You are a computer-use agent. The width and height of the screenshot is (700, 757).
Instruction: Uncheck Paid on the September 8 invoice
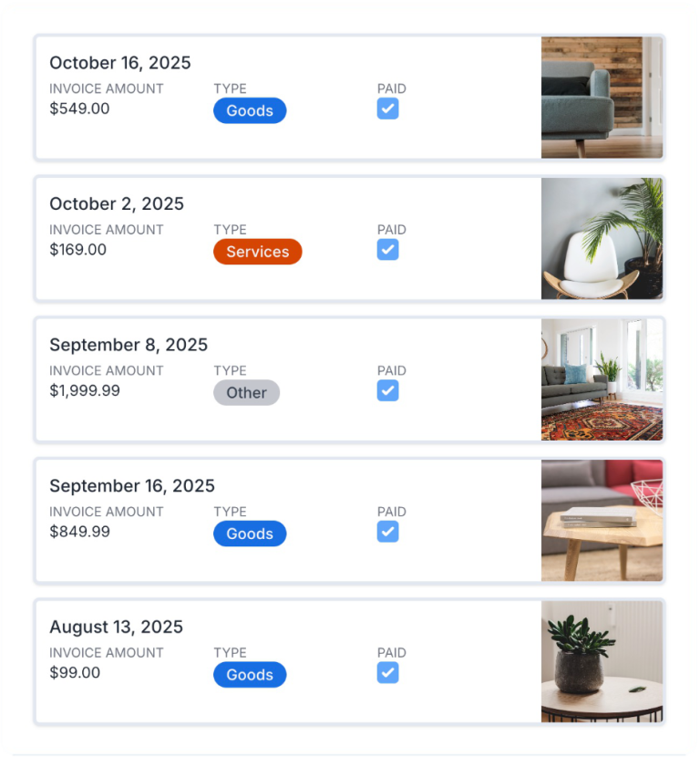click(x=388, y=389)
